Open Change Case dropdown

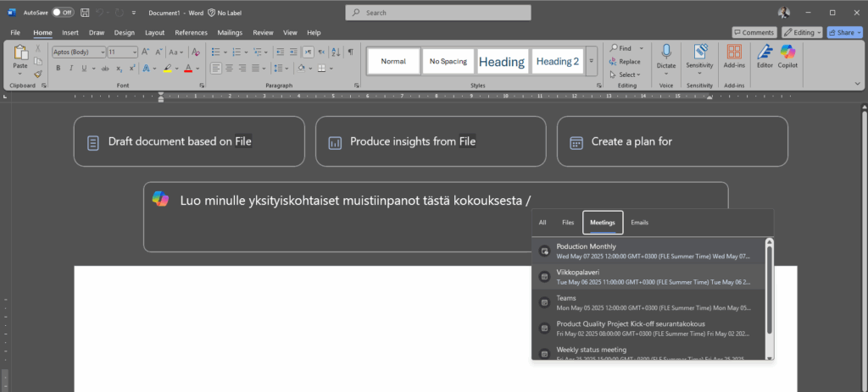point(176,52)
